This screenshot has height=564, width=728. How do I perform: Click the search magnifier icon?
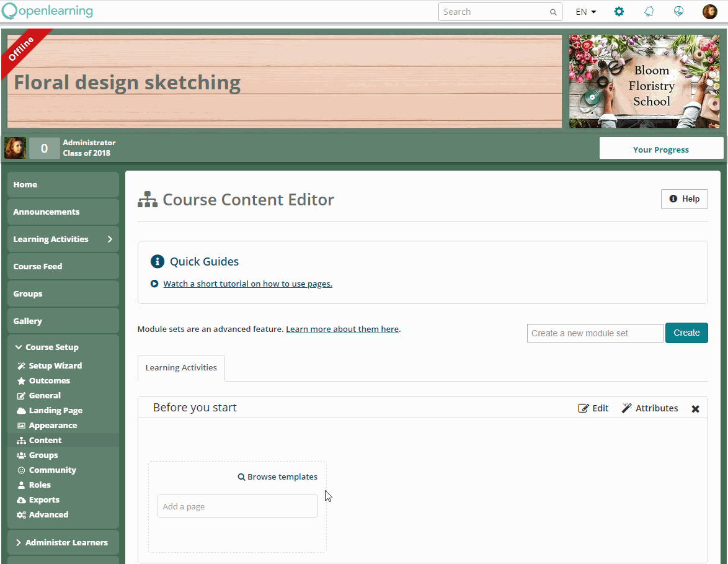click(553, 12)
